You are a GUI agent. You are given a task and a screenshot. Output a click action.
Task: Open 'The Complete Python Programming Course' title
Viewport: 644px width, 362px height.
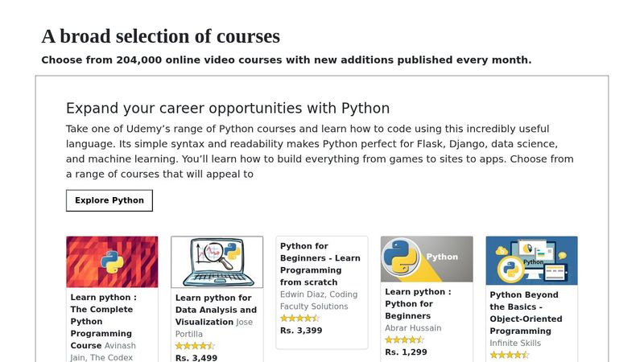[101, 321]
